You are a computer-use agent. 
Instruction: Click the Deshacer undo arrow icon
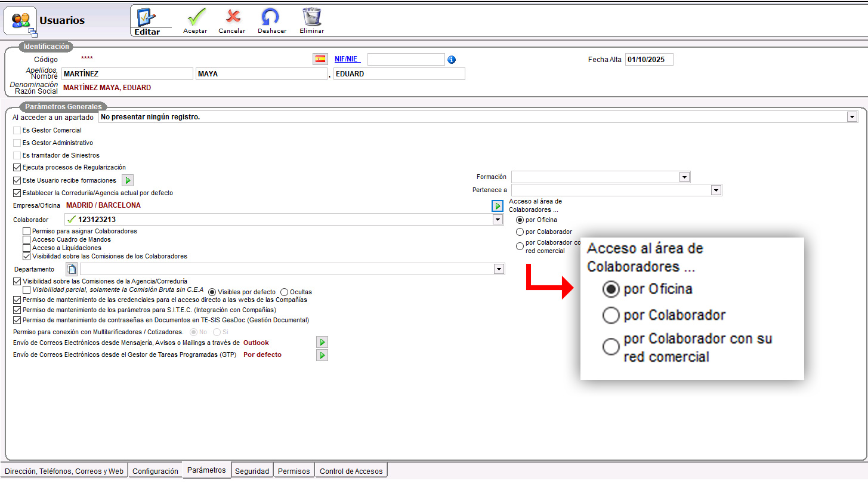coord(271,17)
